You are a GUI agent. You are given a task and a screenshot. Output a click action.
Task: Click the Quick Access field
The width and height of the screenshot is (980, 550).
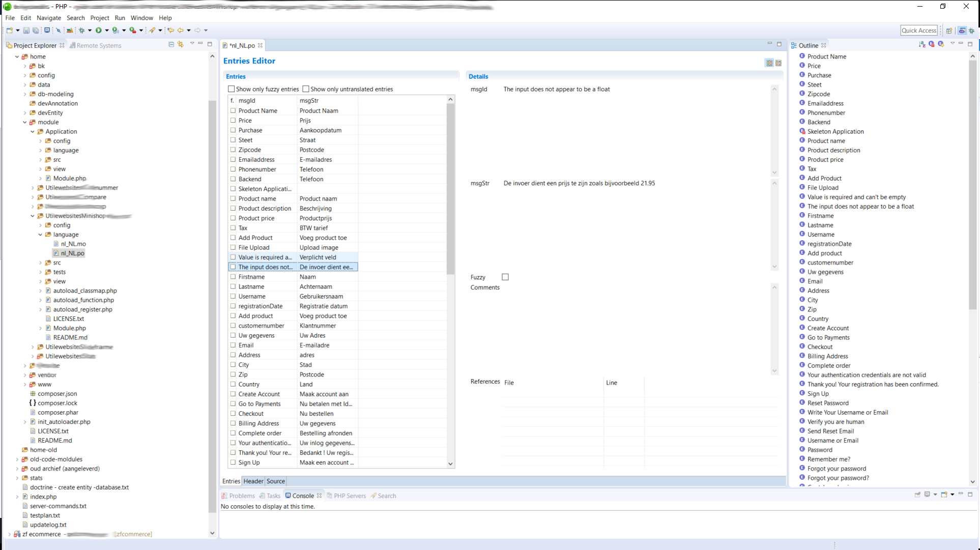tap(918, 31)
